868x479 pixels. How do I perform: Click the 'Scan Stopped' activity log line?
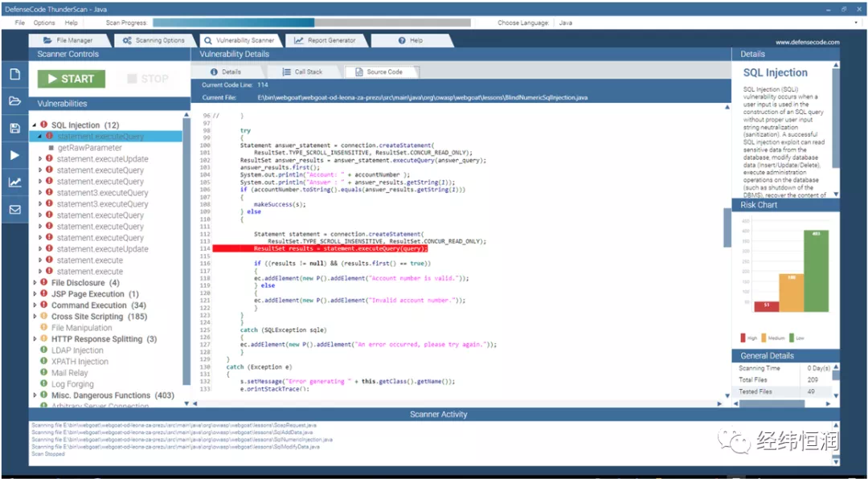coord(48,454)
